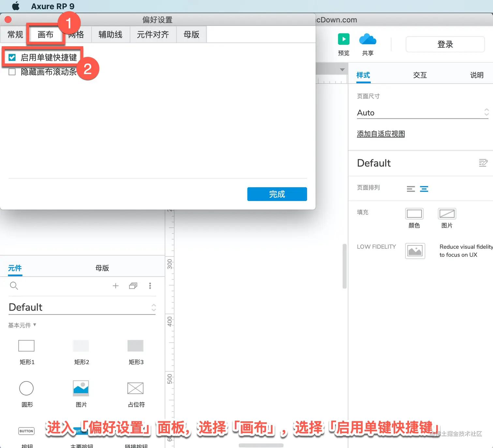Click the 共享 cloud share icon
This screenshot has height=448, width=493.
(368, 39)
